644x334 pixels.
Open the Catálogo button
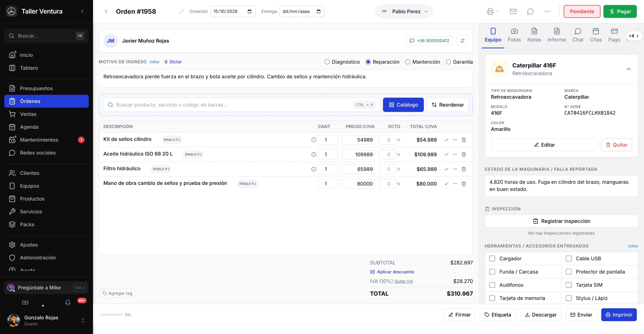click(x=403, y=105)
